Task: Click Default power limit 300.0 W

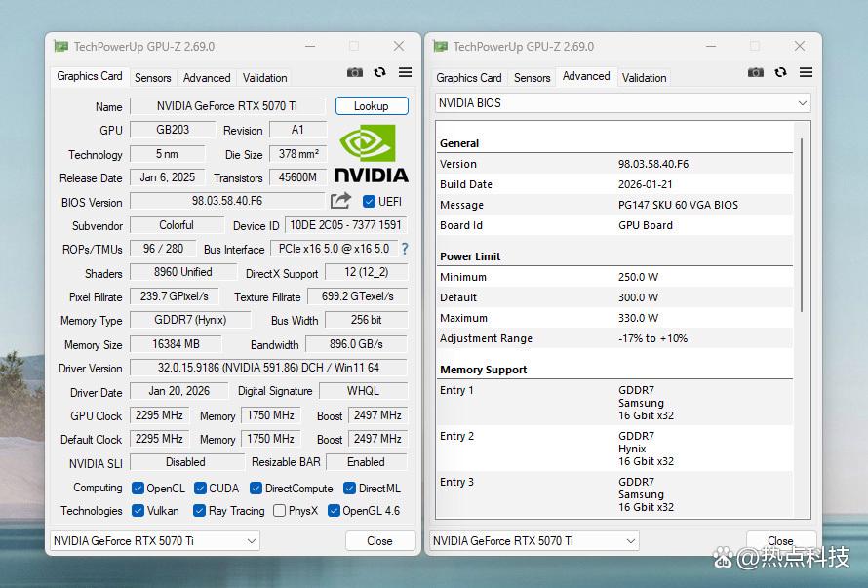Action: (x=638, y=297)
